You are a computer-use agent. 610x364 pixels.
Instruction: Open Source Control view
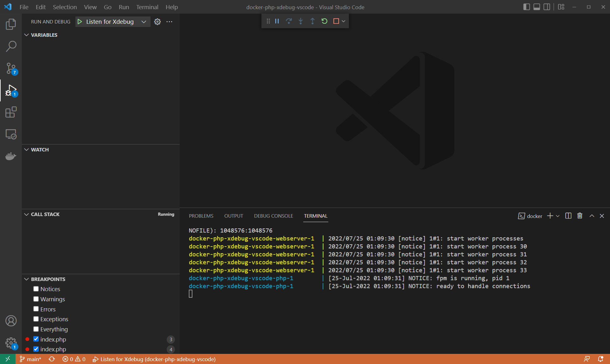[x=11, y=68]
